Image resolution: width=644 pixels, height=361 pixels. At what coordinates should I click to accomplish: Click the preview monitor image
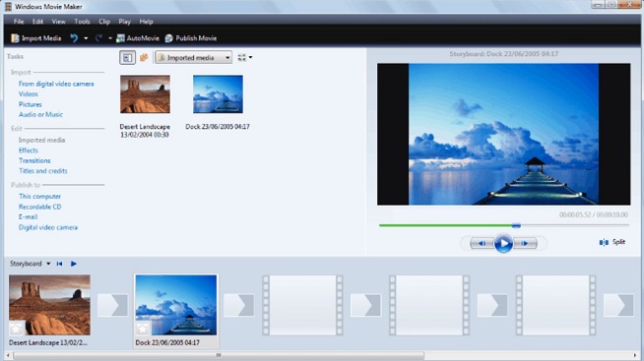coord(503,134)
